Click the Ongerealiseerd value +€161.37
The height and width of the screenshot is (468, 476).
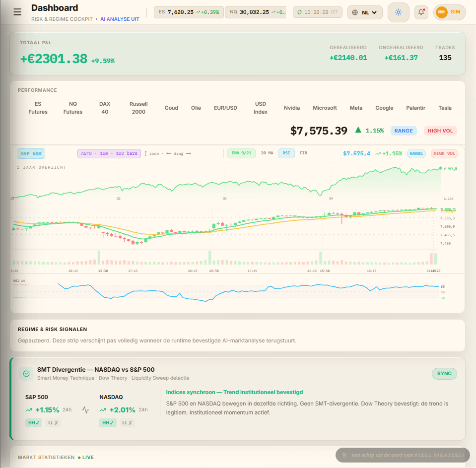[x=401, y=58]
